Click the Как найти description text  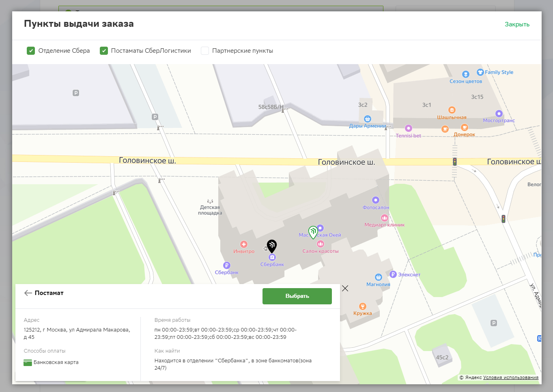pos(233,364)
